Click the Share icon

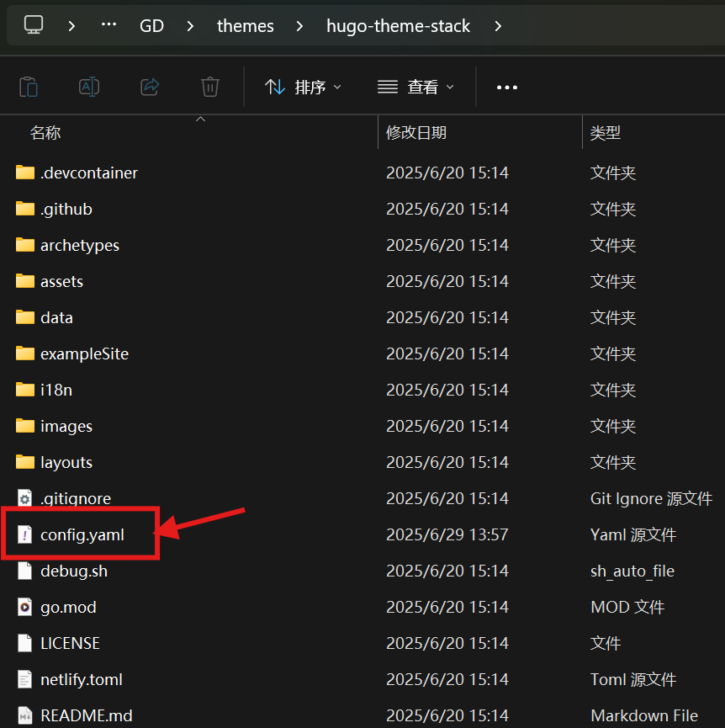pyautogui.click(x=149, y=87)
